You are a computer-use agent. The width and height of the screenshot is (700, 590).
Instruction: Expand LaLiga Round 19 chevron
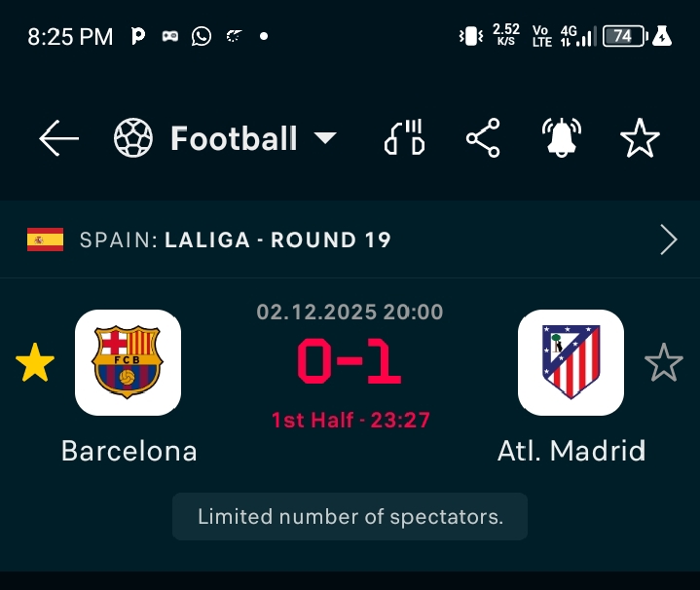[x=669, y=240]
